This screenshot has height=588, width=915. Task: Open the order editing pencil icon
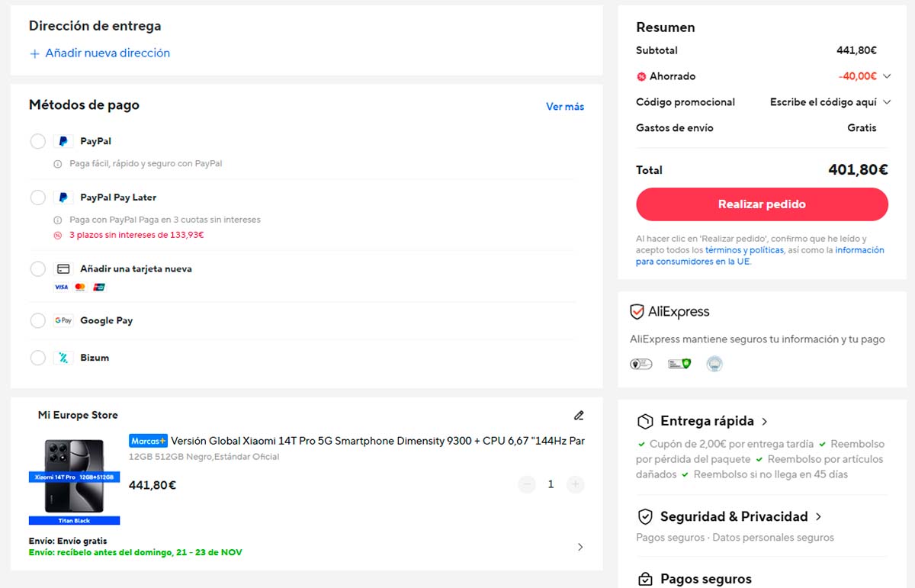click(579, 415)
